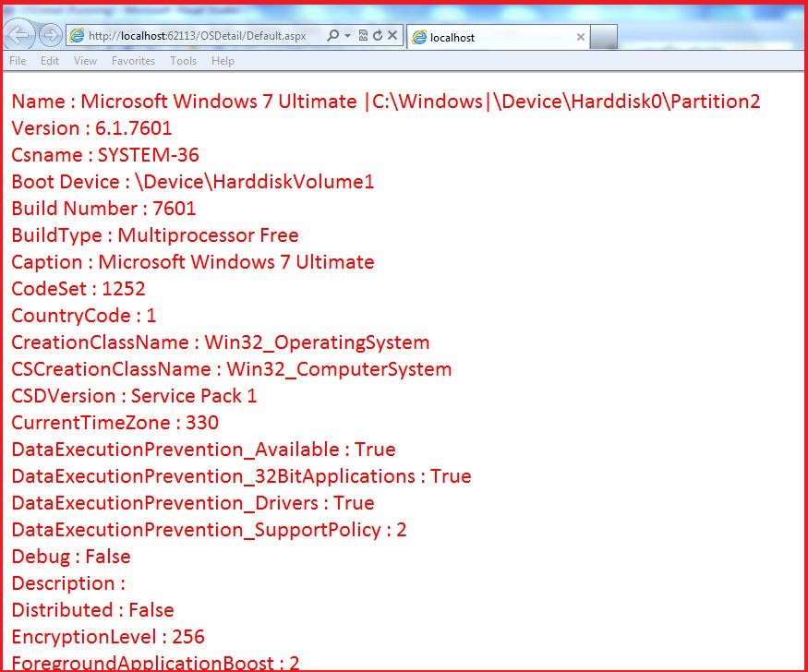808x672 pixels.
Task: Open the View menu
Action: pos(85,61)
